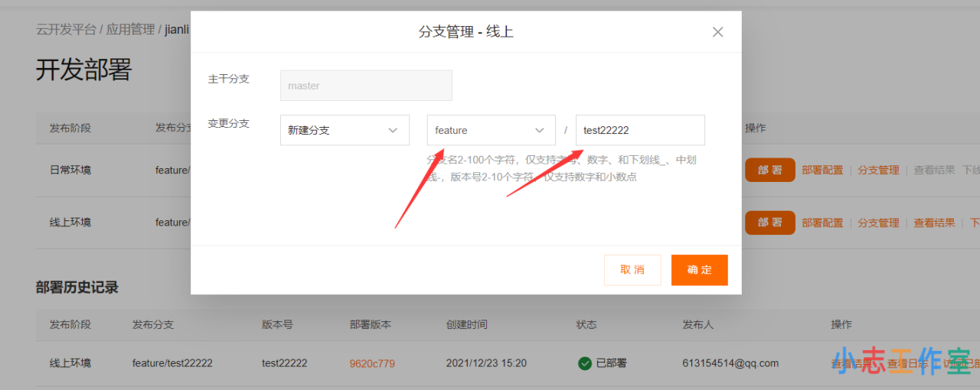
Task: Click 线上环境 cell in history record
Action: [x=70, y=363]
